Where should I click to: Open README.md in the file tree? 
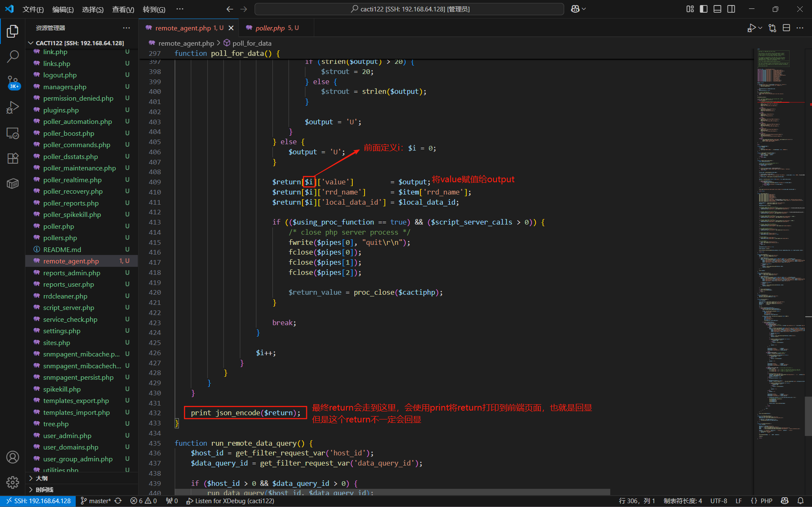click(x=82, y=249)
